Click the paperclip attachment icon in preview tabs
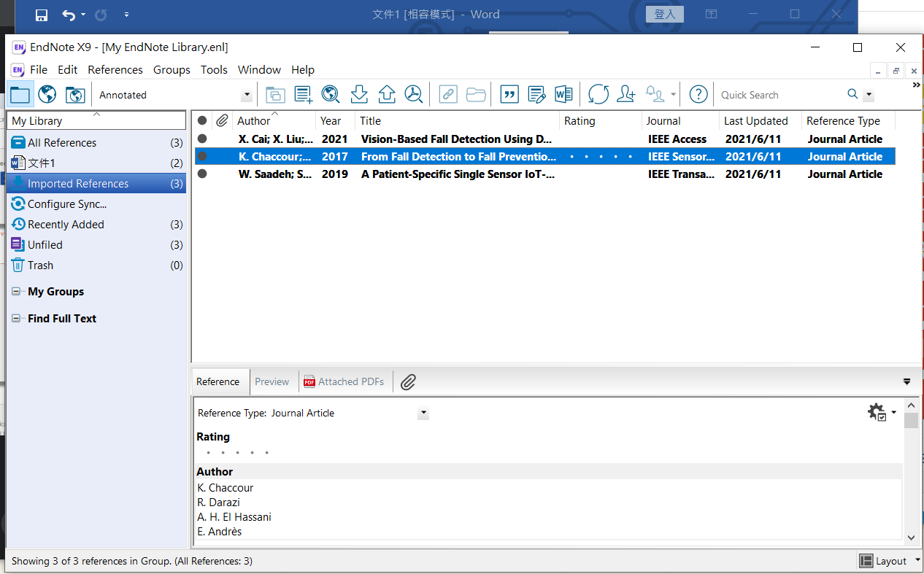Screen dimensions: 924x574 pyautogui.click(x=408, y=381)
